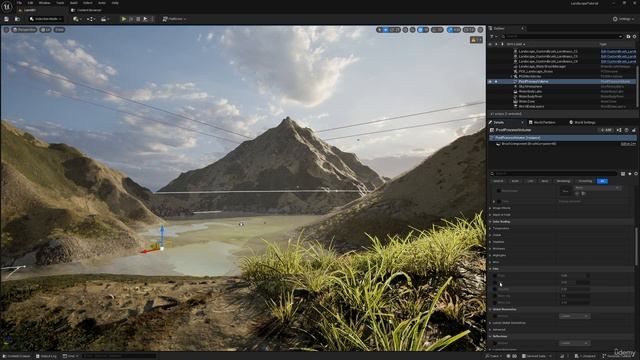Open Details view options grid icon
The width and height of the screenshot is (640, 360).
pyautogui.click(x=623, y=174)
